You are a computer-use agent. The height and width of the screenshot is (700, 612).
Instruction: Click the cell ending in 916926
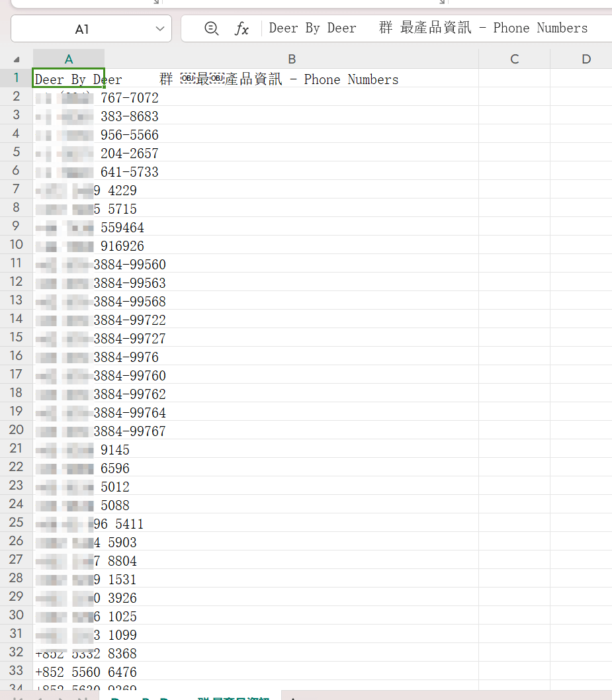[69, 245]
